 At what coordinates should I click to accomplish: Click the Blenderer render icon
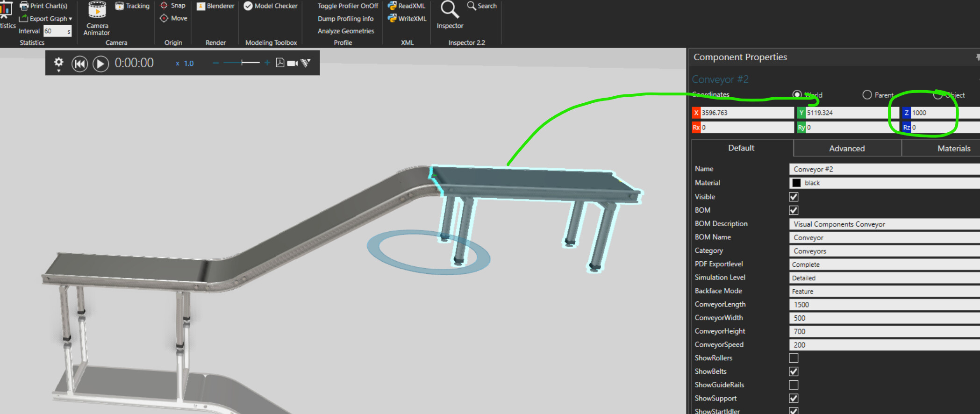201,6
